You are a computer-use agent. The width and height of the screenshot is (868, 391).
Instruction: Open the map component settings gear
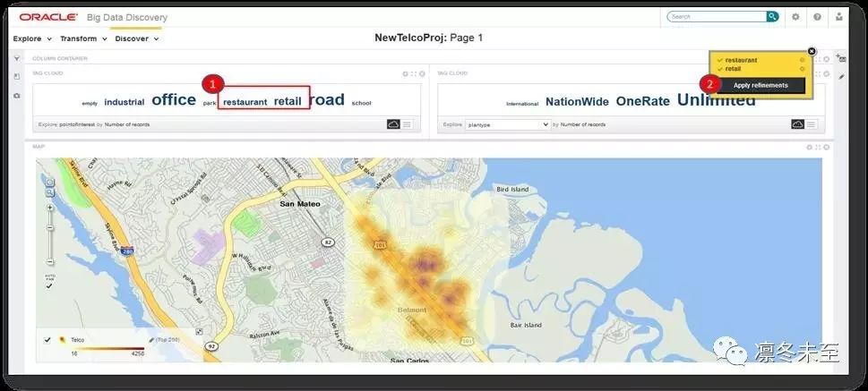[x=809, y=147]
